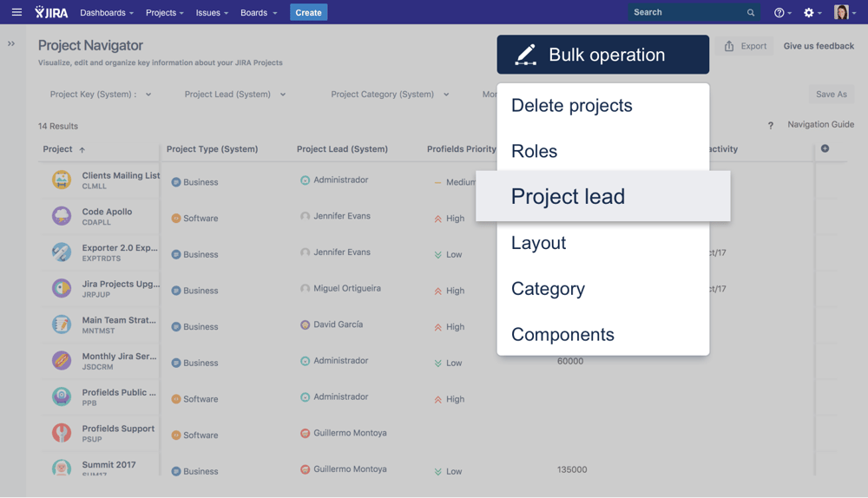Click the 135000 value cell
The height and width of the screenshot is (498, 868).
coord(572,469)
